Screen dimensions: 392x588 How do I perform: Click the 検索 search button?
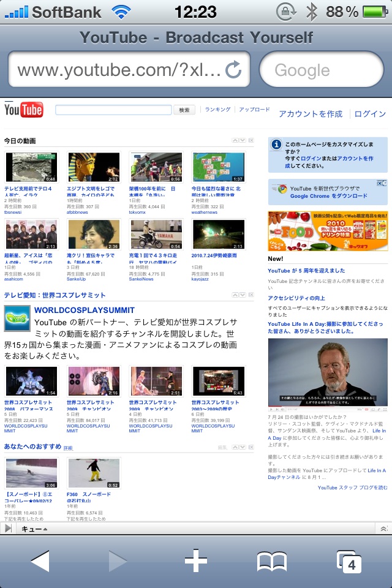pyautogui.click(x=184, y=110)
